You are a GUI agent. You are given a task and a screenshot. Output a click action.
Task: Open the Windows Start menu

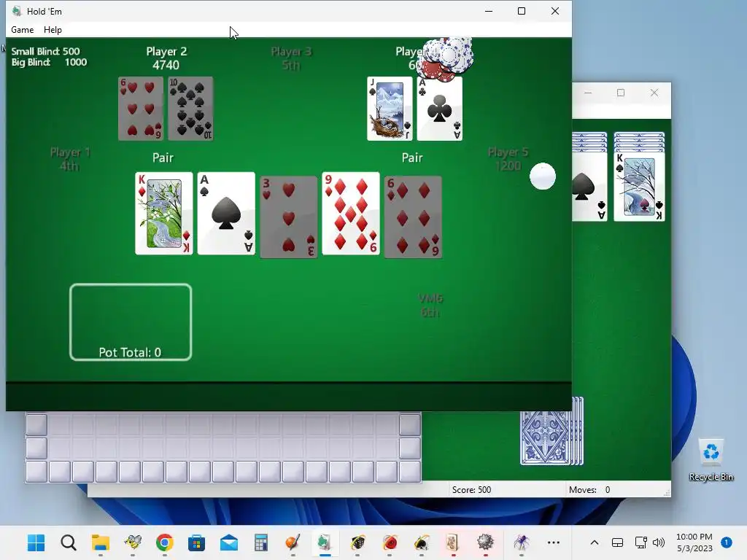coord(36,542)
